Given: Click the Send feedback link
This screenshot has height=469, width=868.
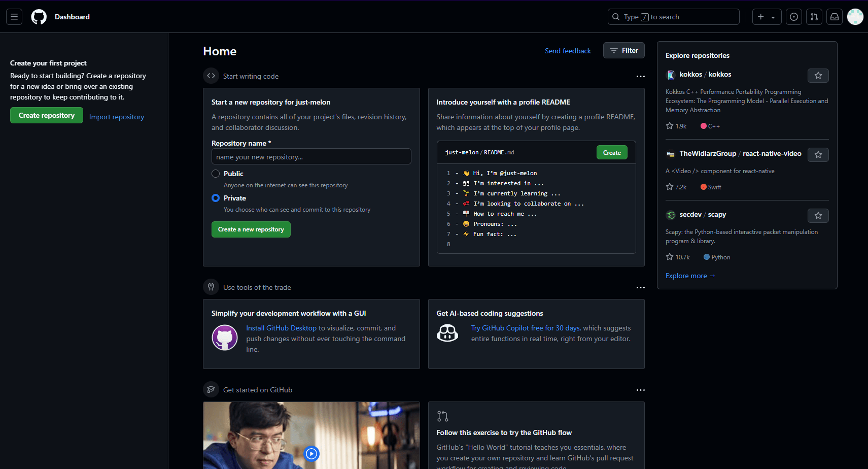Looking at the screenshot, I should pos(568,51).
